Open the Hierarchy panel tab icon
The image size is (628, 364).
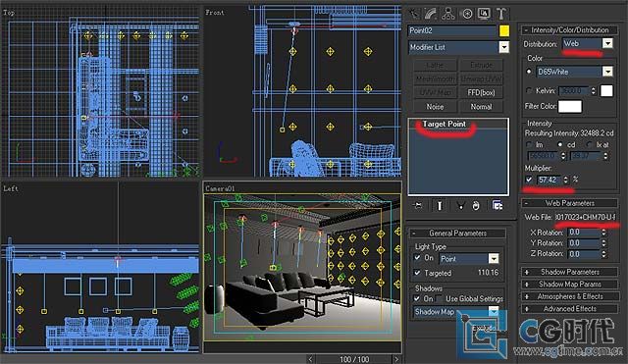(x=448, y=14)
